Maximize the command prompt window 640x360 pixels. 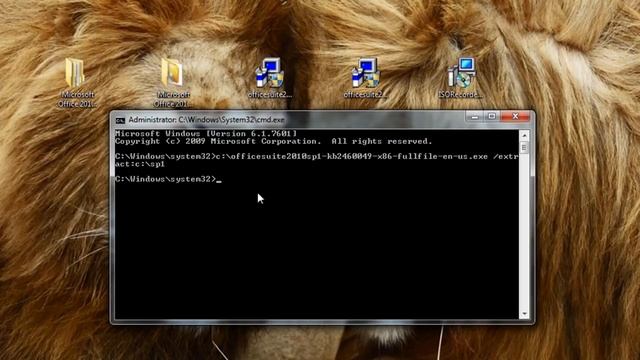pyautogui.click(x=492, y=117)
